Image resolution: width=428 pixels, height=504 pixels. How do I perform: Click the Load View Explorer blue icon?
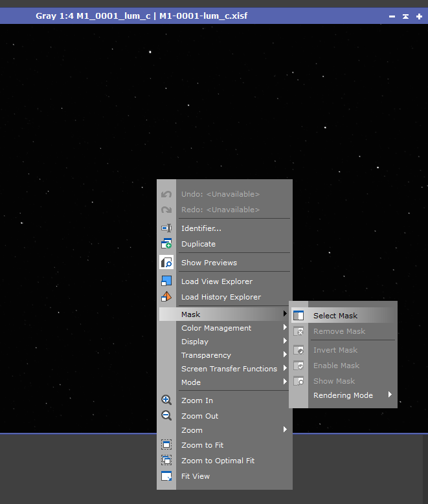coord(166,281)
